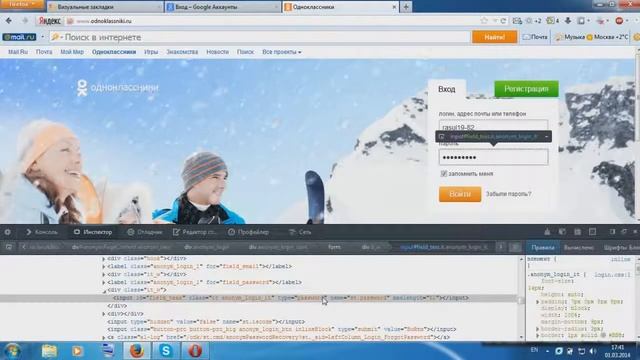The height and width of the screenshot is (360, 640).
Task: Click the markup panel vertical scrollbar
Action: pos(521,298)
